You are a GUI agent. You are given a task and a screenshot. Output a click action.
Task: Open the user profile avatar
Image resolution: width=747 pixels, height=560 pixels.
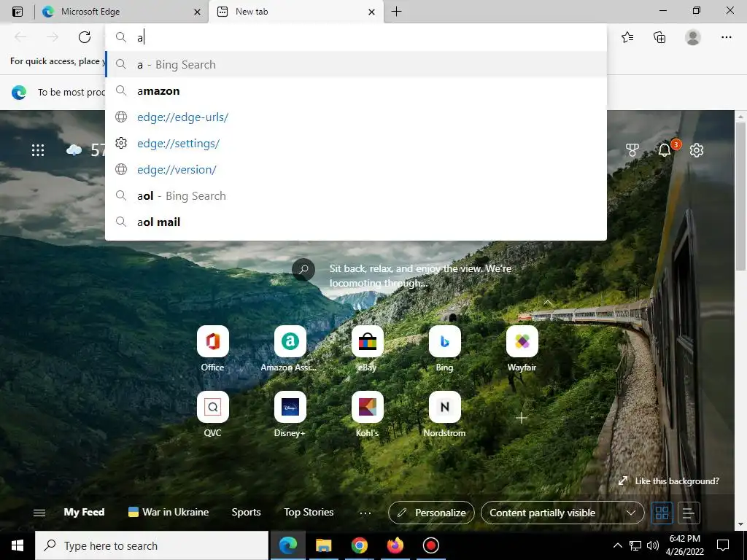[693, 37]
